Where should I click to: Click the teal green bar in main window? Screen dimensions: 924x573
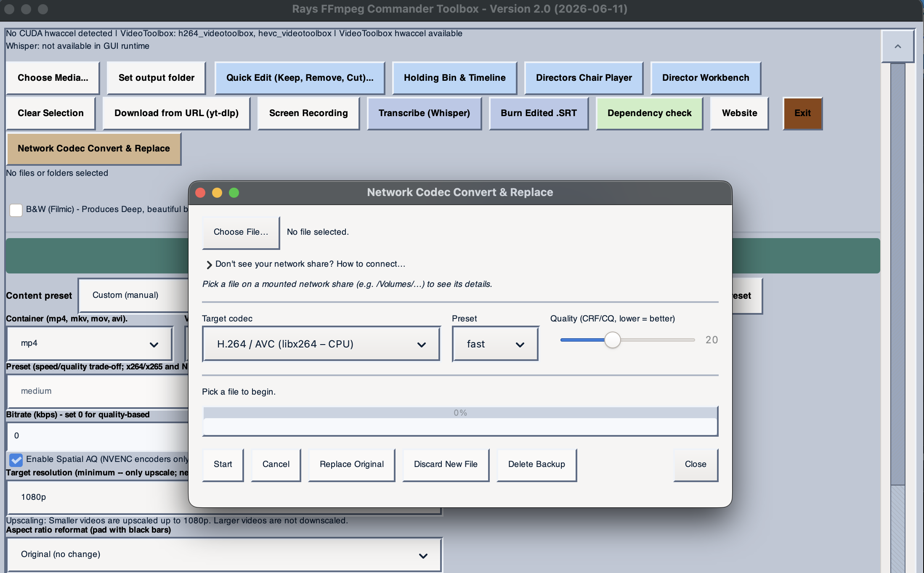pyautogui.click(x=97, y=256)
